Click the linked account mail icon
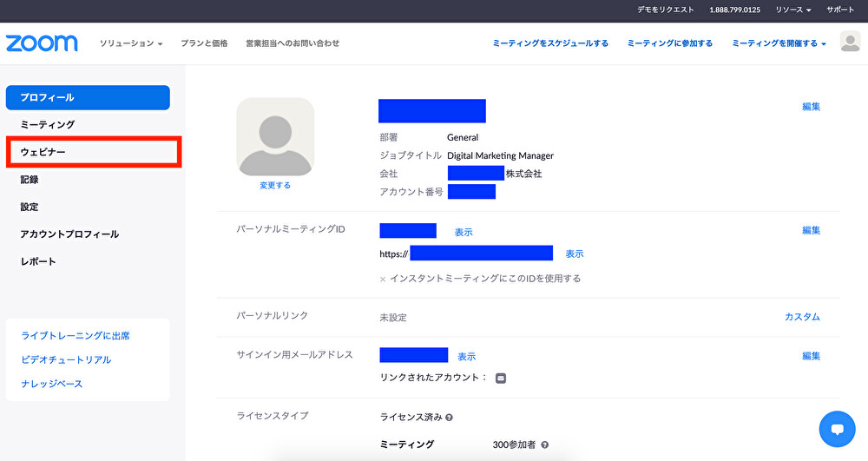Screen dimensions: 868x461 (501, 378)
